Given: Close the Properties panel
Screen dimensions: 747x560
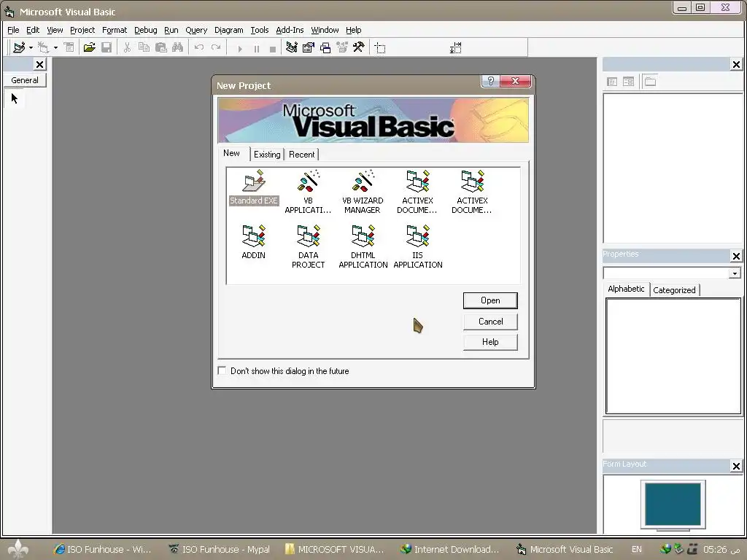Looking at the screenshot, I should click(736, 256).
